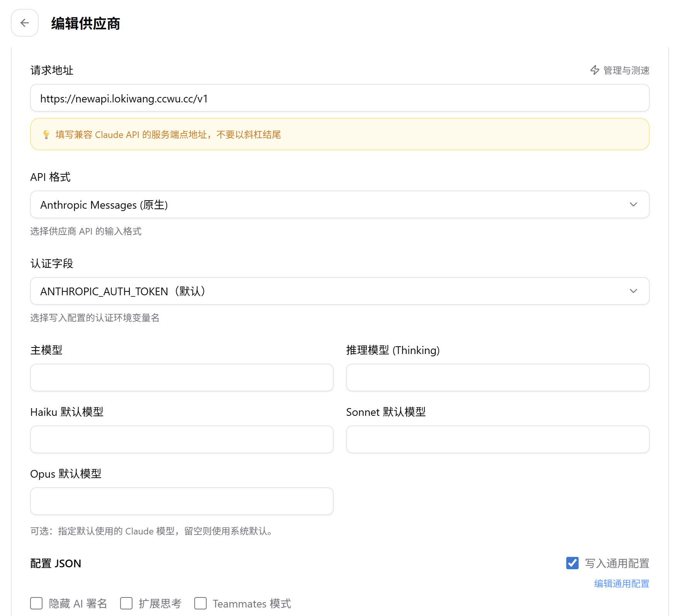
Task: Expand the Anthropic Messages dropdown chevron
Action: 633,204
